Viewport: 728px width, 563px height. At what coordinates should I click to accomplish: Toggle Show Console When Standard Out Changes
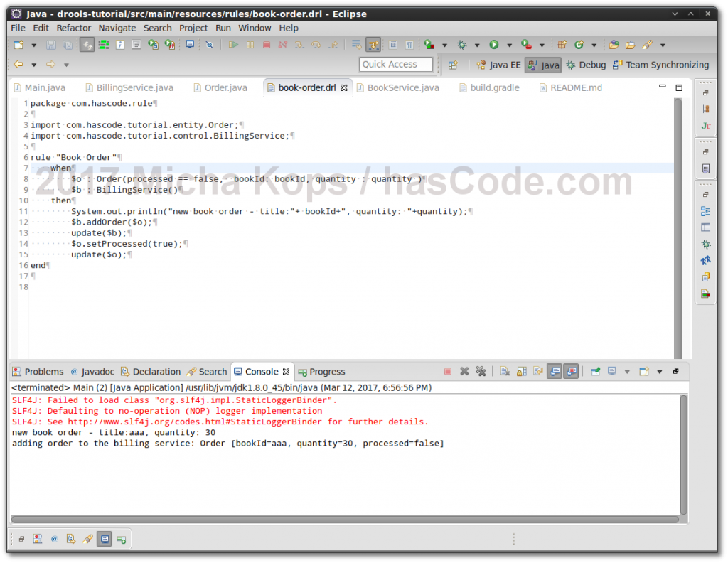pos(554,370)
